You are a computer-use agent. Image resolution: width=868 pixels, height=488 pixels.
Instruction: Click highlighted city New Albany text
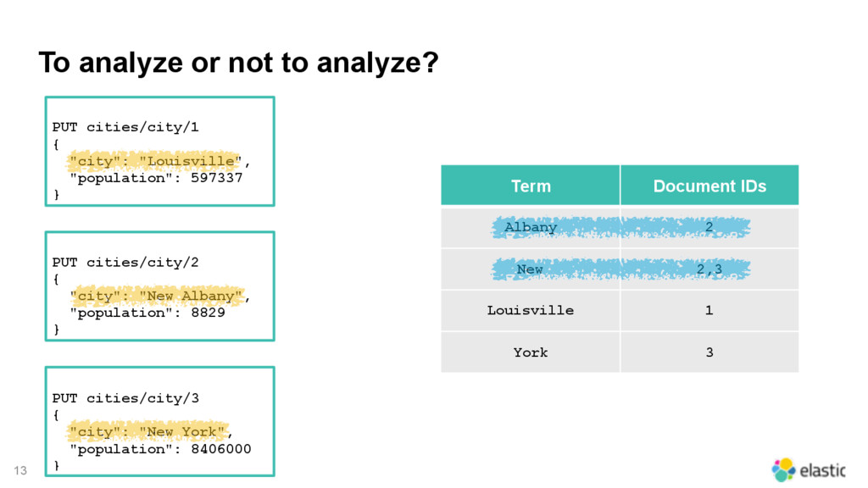157,296
